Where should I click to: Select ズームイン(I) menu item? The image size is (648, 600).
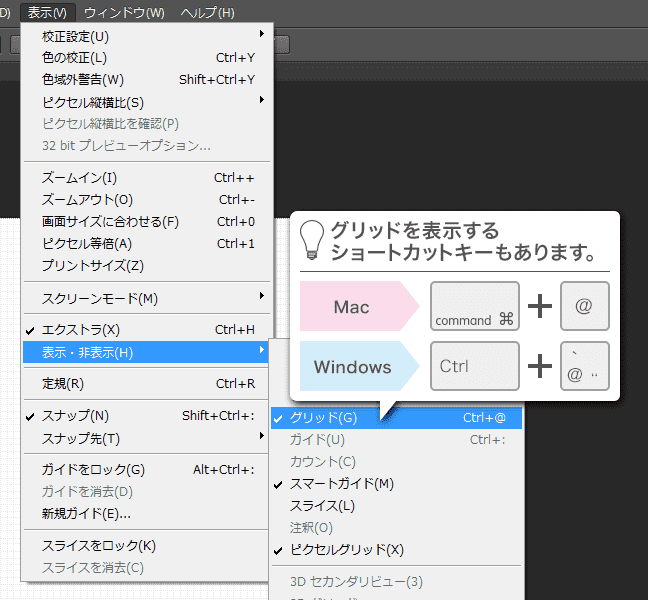pos(79,178)
